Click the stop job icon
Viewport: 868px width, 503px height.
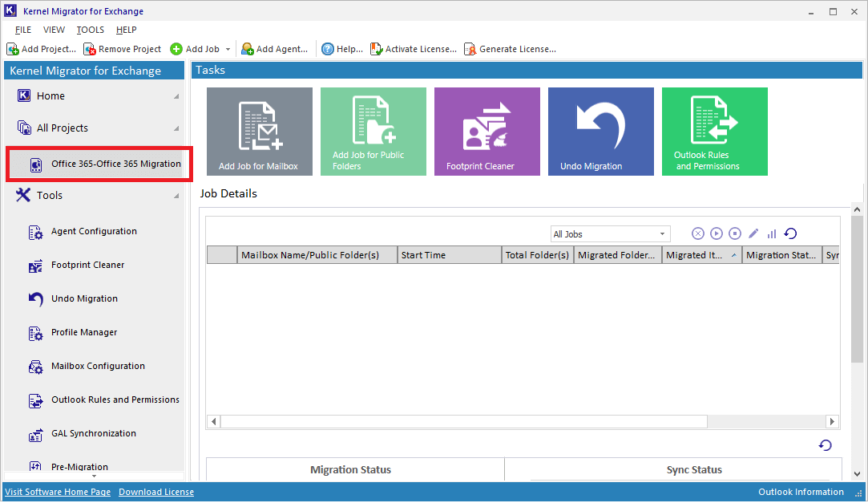coord(735,233)
